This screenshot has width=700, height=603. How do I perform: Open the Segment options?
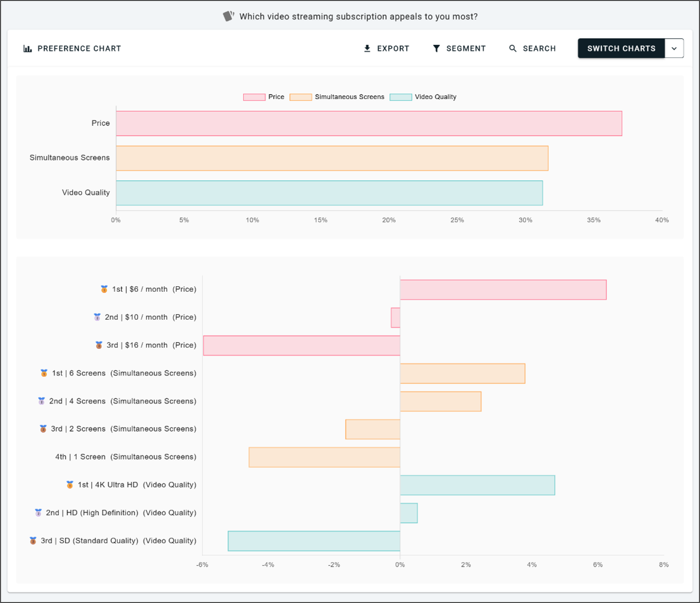click(465, 48)
